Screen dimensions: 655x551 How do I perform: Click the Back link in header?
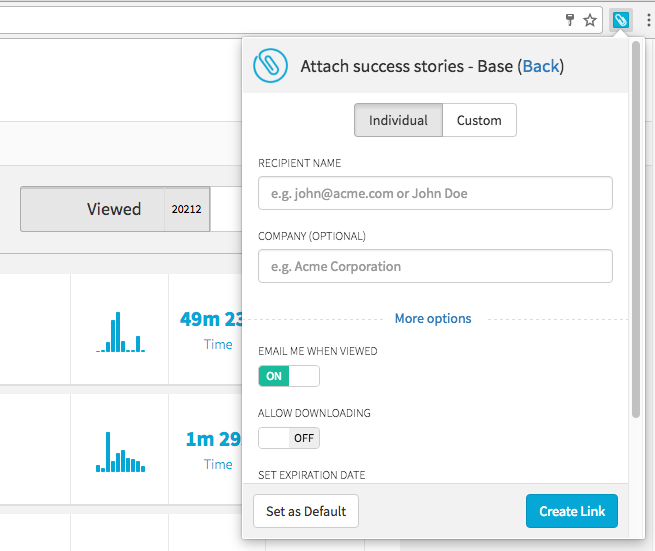(x=541, y=66)
